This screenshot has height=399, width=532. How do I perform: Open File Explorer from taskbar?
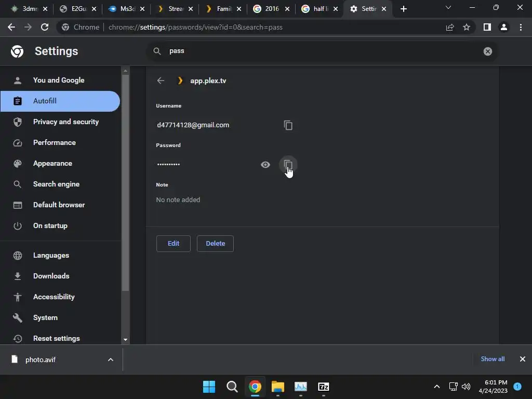tap(278, 387)
